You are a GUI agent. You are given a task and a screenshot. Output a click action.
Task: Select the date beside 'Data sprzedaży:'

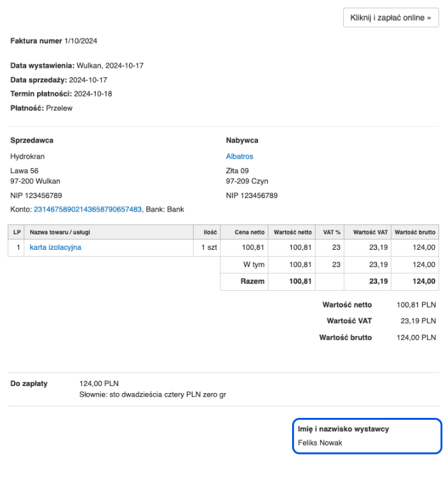click(88, 80)
